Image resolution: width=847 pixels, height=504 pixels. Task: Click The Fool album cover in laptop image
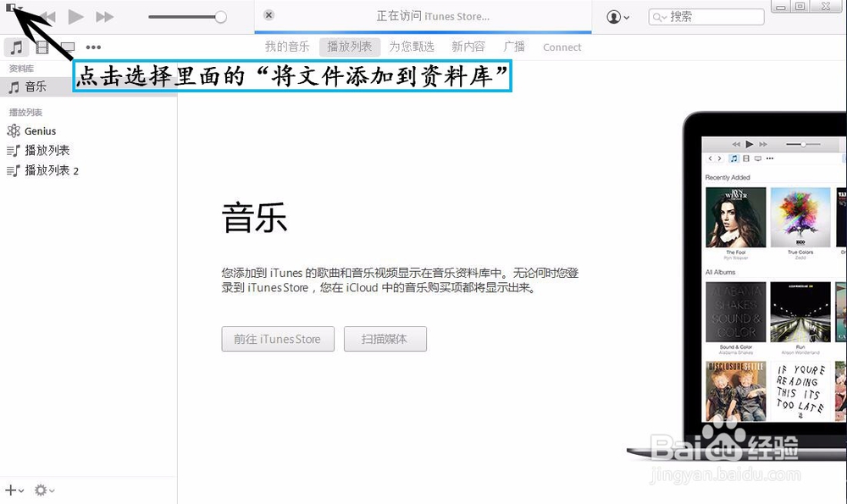pos(736,217)
